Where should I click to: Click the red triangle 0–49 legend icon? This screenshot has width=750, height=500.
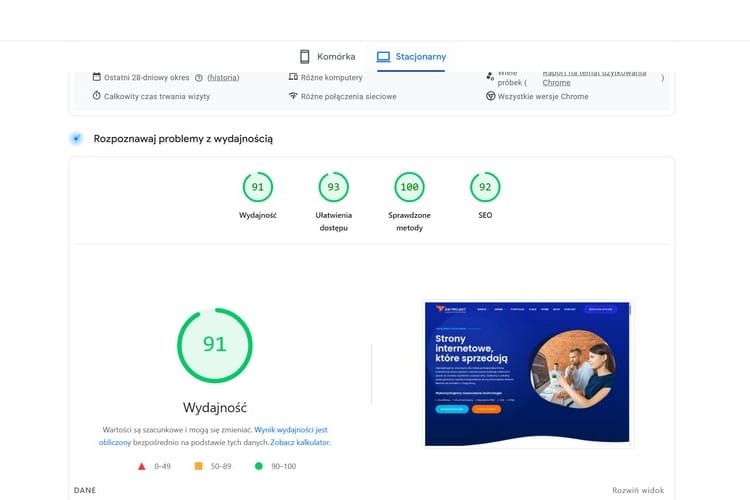point(141,467)
